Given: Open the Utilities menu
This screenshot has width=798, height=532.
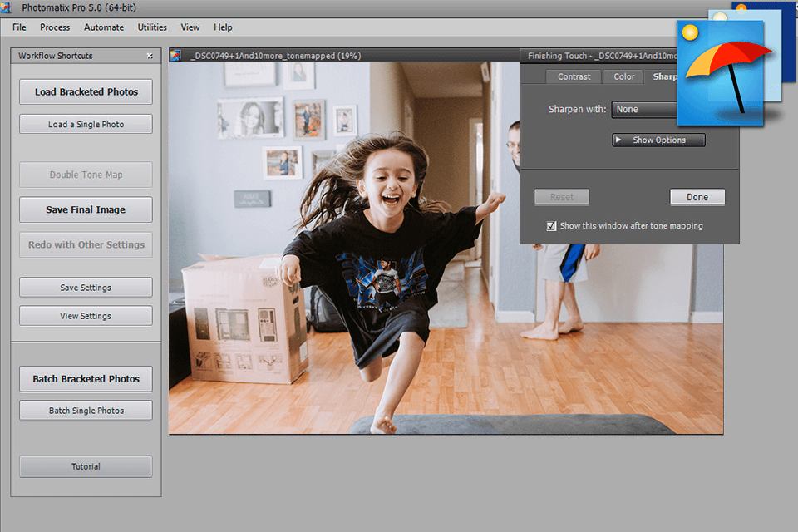Looking at the screenshot, I should pyautogui.click(x=152, y=27).
